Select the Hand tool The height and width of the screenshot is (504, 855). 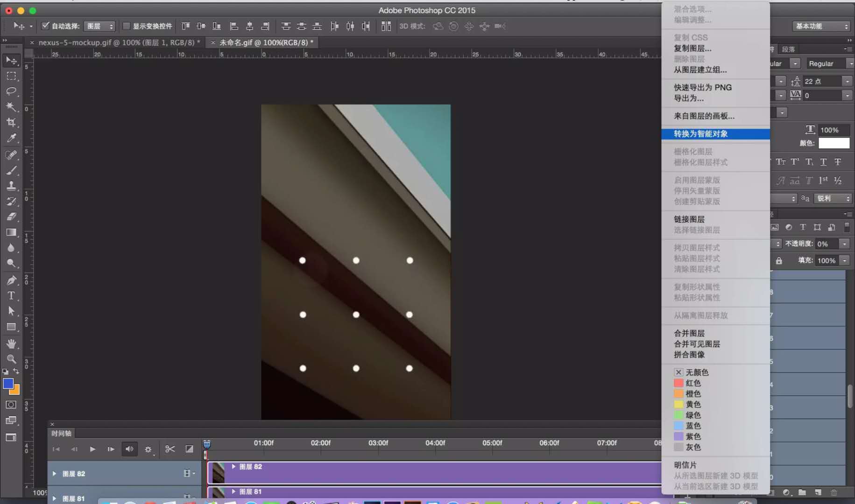pyautogui.click(x=11, y=343)
